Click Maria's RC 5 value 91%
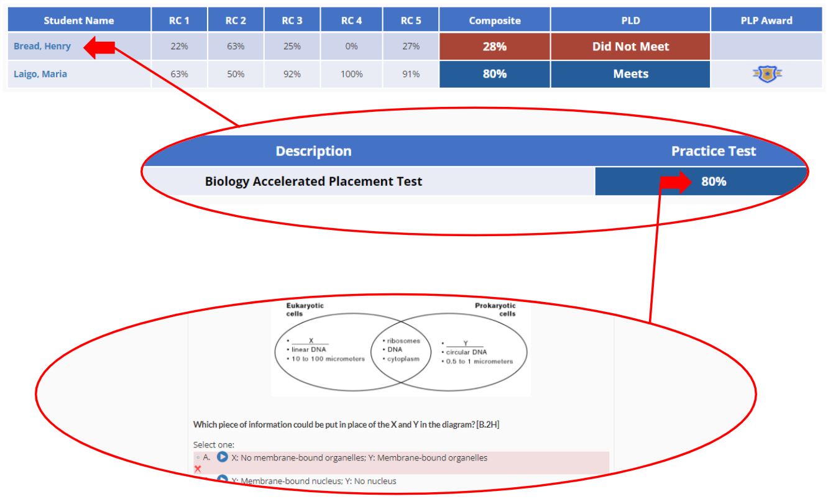The height and width of the screenshot is (504, 828). tap(411, 74)
